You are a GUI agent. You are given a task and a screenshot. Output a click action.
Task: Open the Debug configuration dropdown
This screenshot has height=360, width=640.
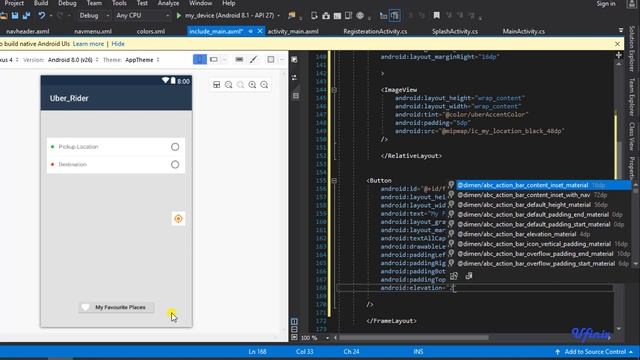(x=94, y=16)
